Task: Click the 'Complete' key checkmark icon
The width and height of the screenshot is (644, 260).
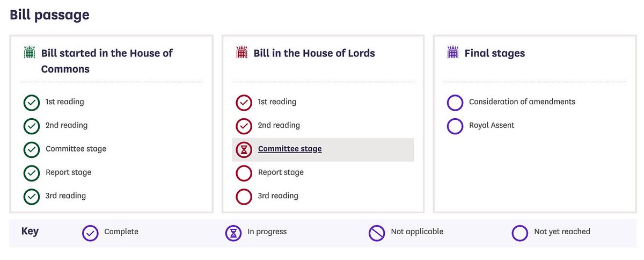Action: (90, 233)
